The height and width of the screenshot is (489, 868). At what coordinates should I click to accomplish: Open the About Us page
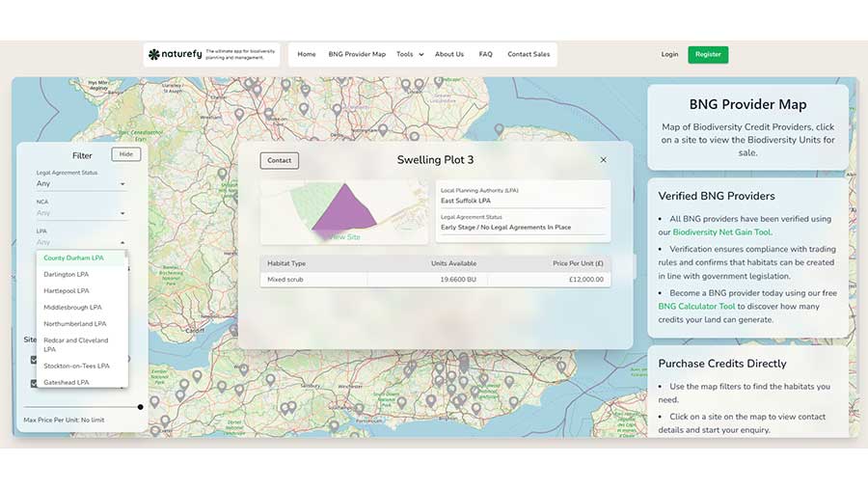tap(448, 54)
